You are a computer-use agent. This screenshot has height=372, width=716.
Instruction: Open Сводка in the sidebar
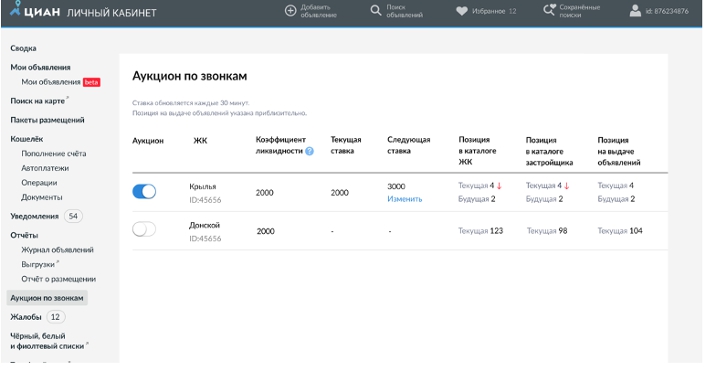coord(23,48)
